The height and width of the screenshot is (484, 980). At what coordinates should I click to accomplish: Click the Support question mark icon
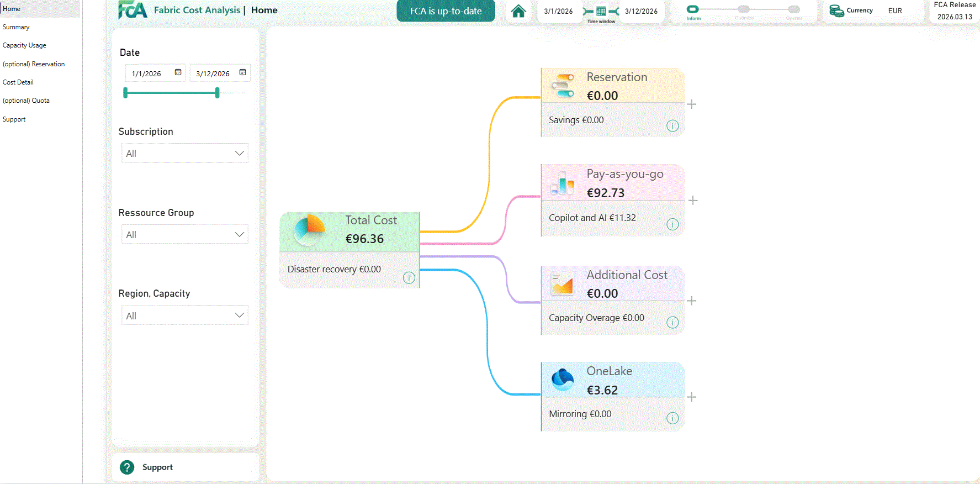127,467
